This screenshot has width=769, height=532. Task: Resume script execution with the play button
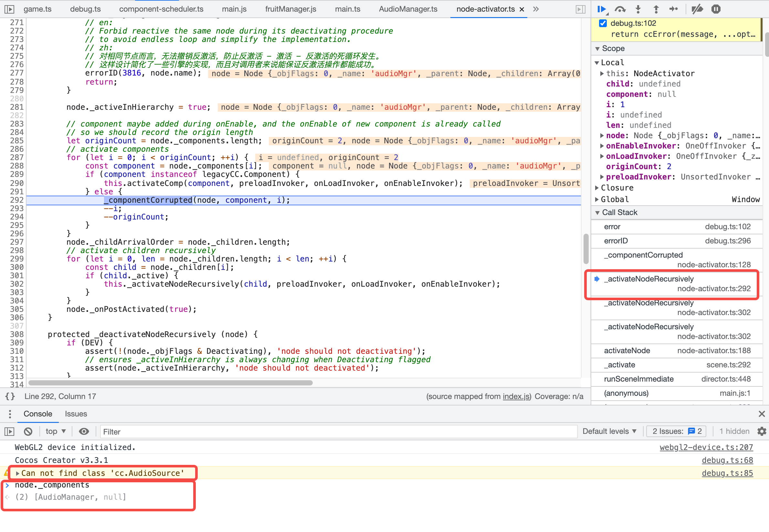pyautogui.click(x=601, y=9)
